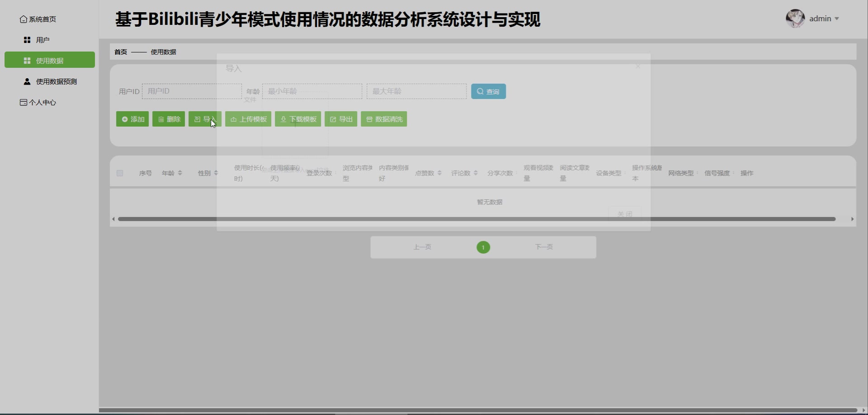Open 使用数据预测 from the sidebar

[50, 81]
